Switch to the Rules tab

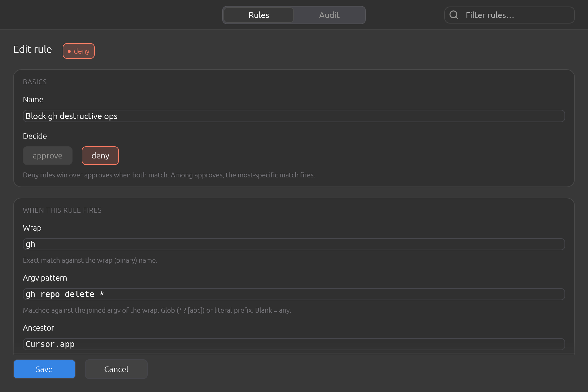tap(259, 15)
